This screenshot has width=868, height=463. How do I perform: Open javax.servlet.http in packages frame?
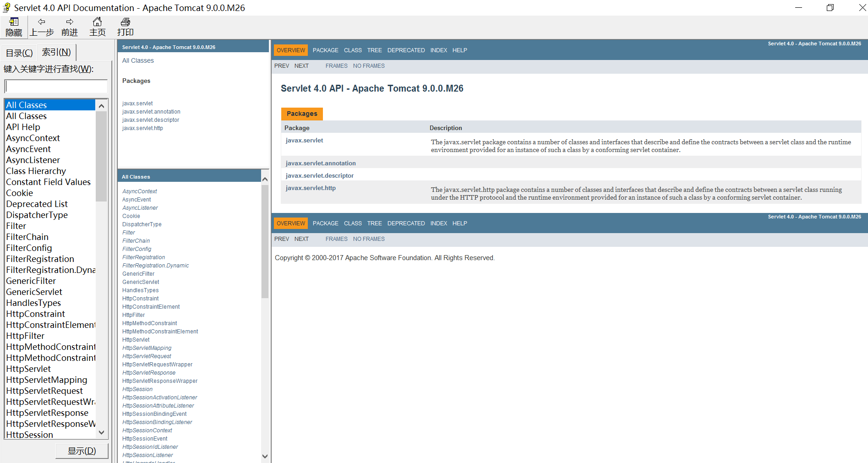coord(142,128)
